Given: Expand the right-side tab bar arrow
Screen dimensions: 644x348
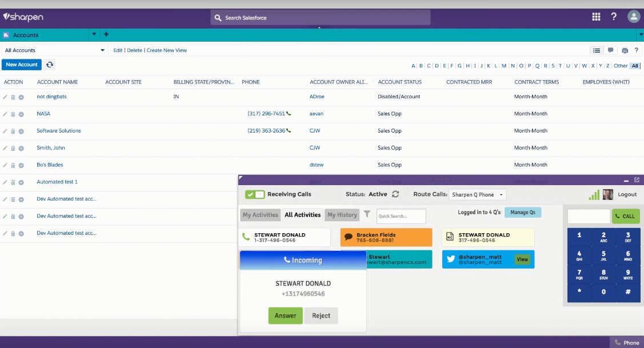Looking at the screenshot, I should [x=641, y=34].
